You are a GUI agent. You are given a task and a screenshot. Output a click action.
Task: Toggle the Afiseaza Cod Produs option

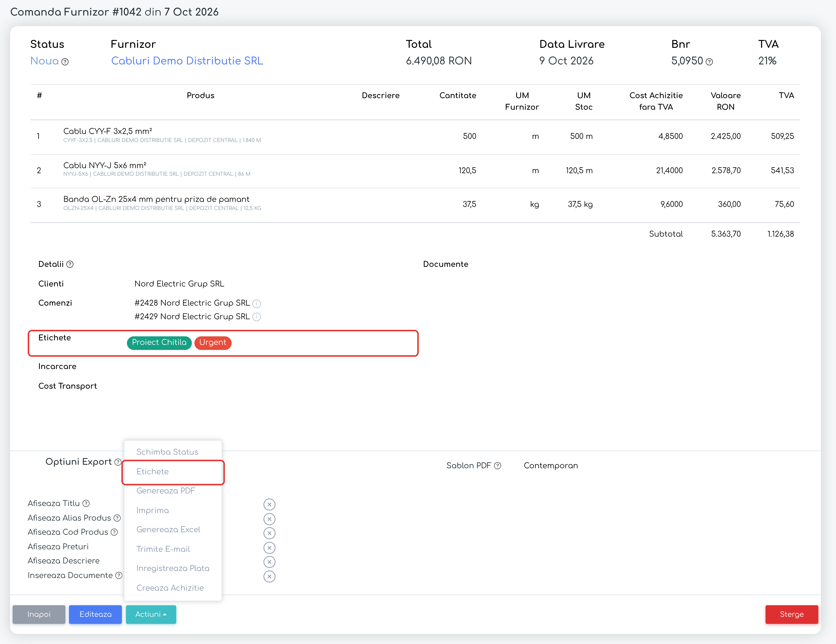pos(269,533)
